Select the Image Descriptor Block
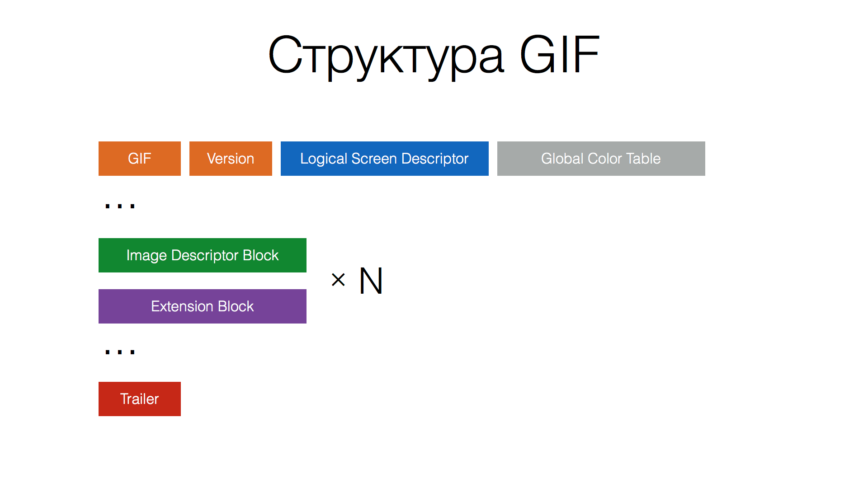Screen dimensions: 868x488 click(x=203, y=255)
